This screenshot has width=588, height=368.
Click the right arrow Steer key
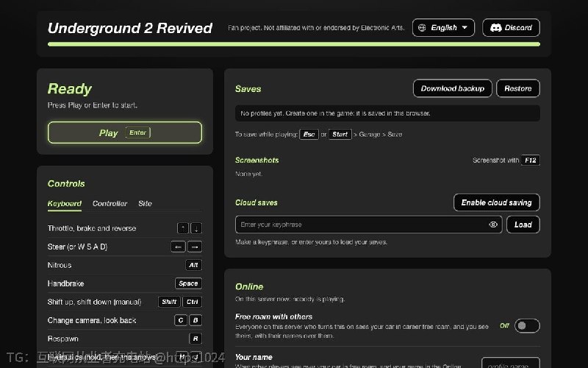tap(195, 247)
